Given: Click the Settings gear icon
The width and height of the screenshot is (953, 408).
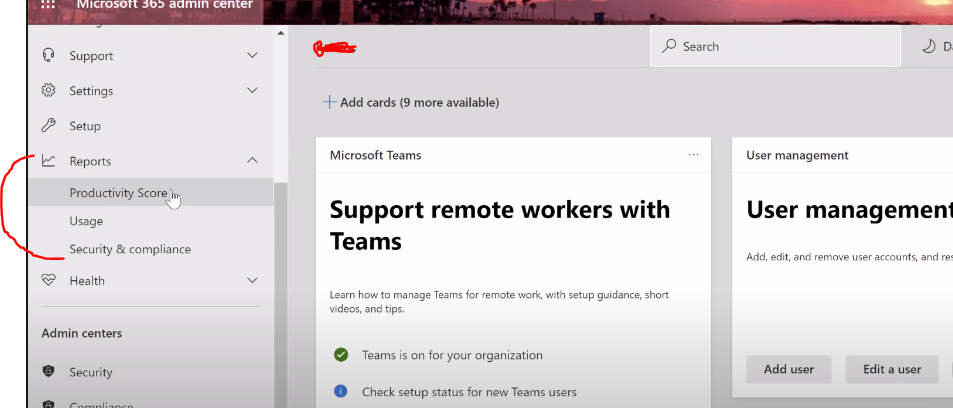Looking at the screenshot, I should coord(48,91).
